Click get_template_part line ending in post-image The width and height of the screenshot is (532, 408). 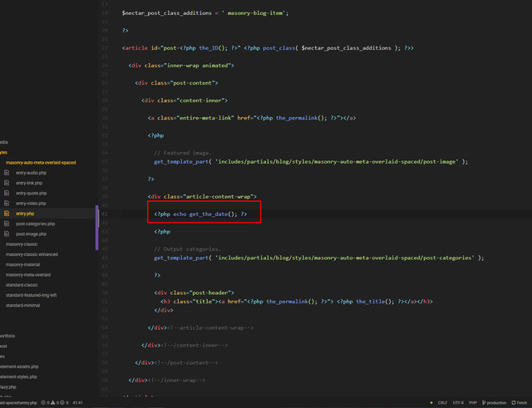click(311, 161)
